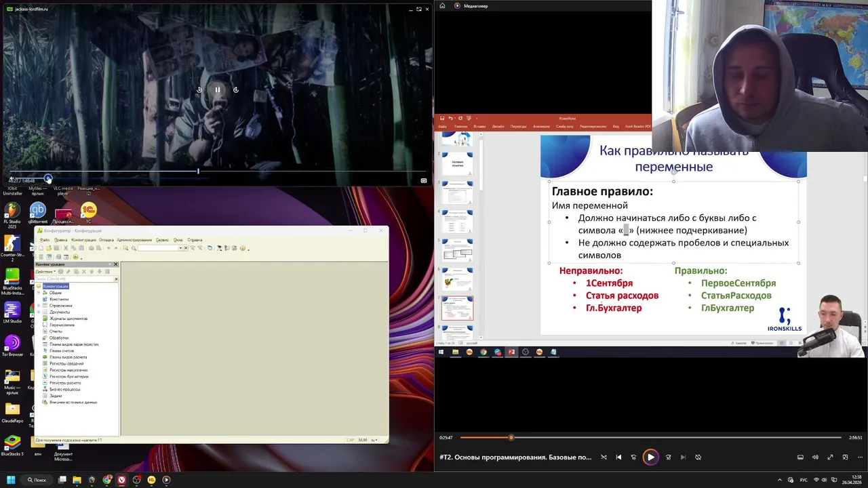Image resolution: width=868 pixels, height=488 pixels.
Task: Open Правка menu in Конфигуратор
Action: click(x=61, y=240)
